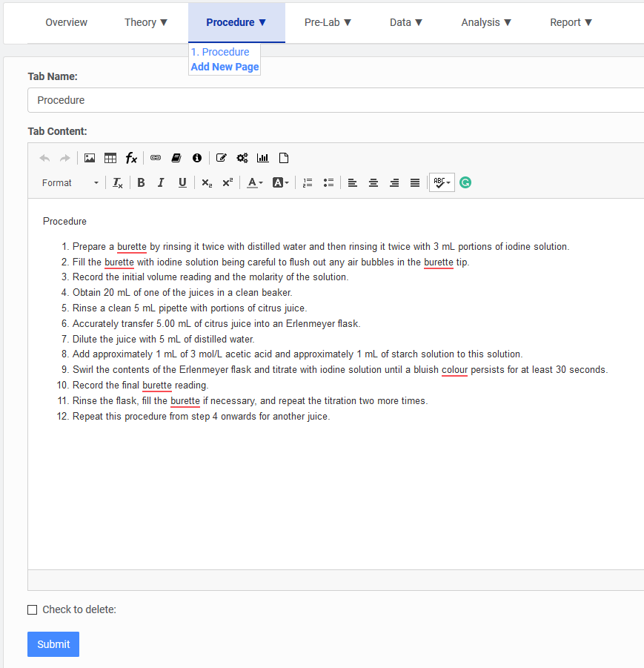This screenshot has height=668, width=644.
Task: Toggle bold formatting
Action: (x=141, y=183)
